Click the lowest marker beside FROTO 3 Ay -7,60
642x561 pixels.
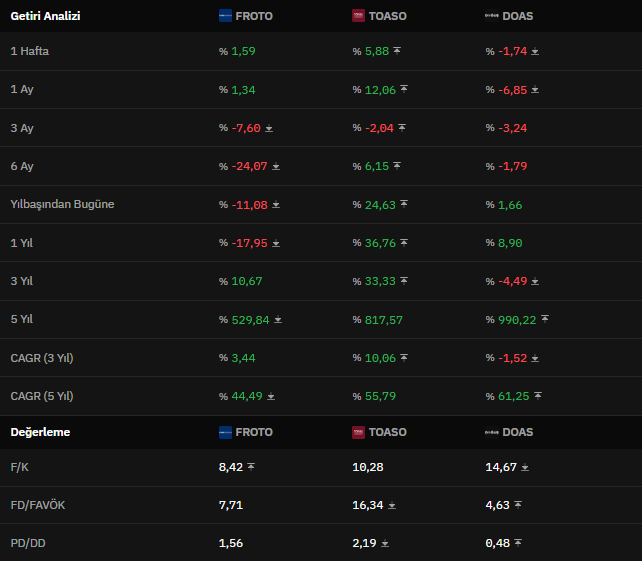(269, 129)
